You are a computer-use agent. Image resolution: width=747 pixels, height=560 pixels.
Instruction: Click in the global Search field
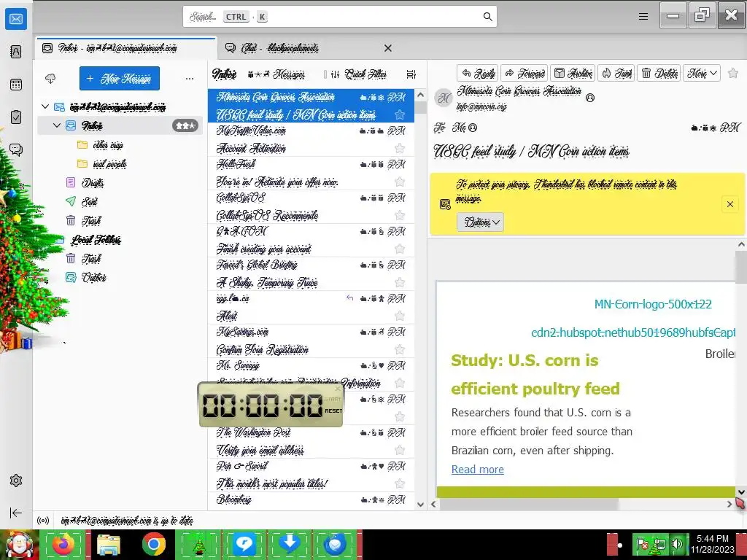[340, 17]
